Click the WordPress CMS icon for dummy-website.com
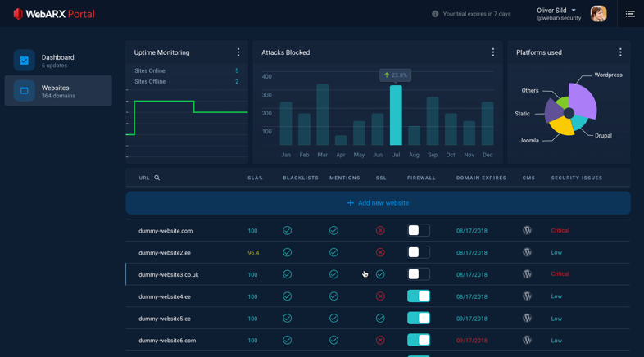The width and height of the screenshot is (644, 357). pos(527,231)
